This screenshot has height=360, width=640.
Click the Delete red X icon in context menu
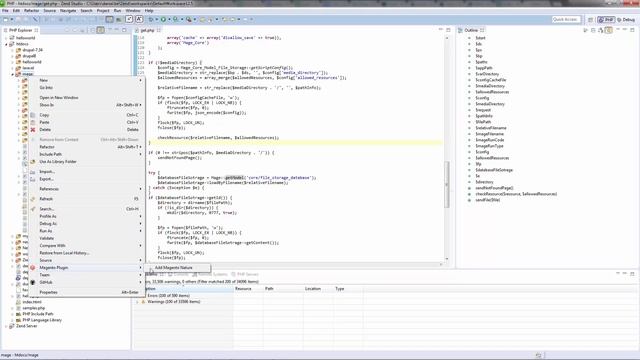(33, 130)
